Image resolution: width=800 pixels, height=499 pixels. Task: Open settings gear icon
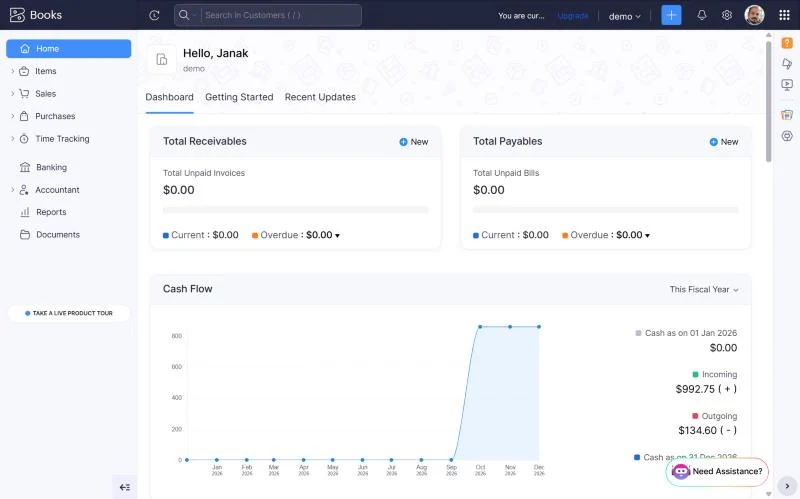coord(727,15)
